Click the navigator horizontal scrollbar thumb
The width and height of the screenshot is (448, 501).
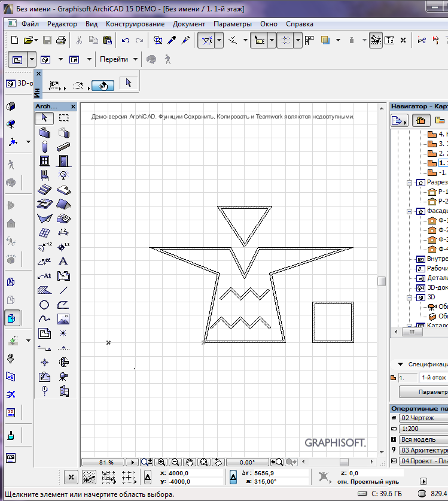(412, 332)
